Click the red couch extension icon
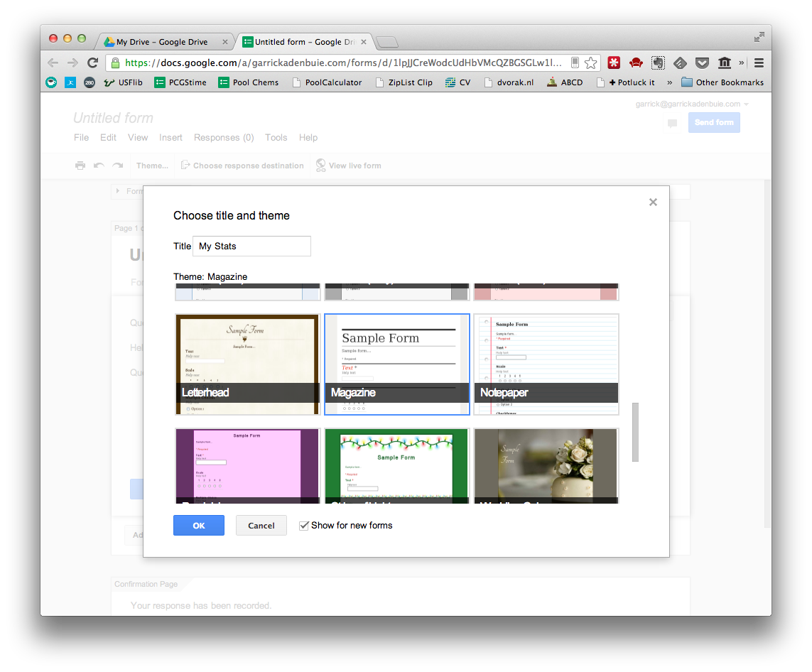Viewport: 812px width, 672px height. (636, 63)
